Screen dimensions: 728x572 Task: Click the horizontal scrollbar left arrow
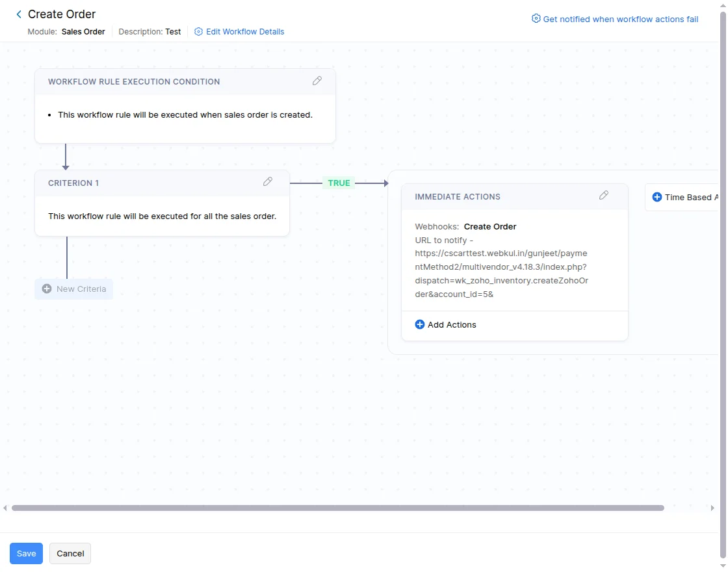pos(5,508)
